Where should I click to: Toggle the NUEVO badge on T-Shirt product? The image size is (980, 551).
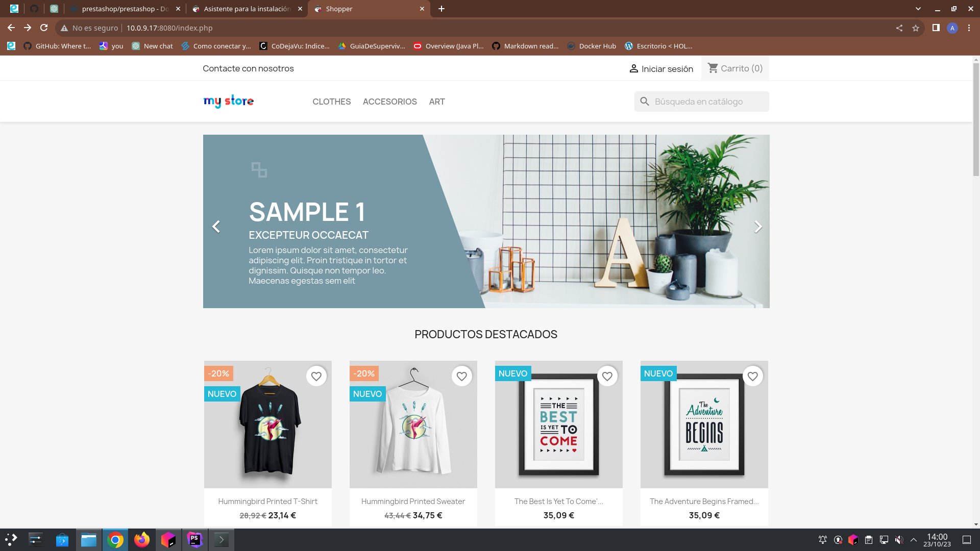222,393
